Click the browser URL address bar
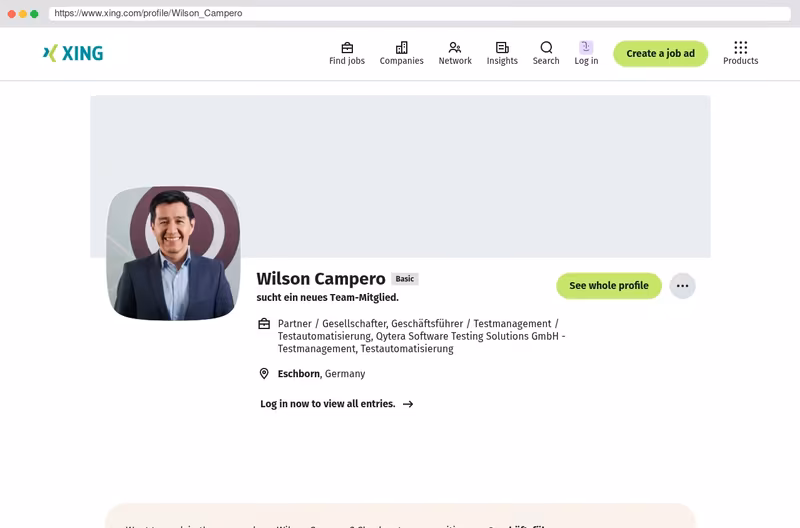 click(419, 13)
